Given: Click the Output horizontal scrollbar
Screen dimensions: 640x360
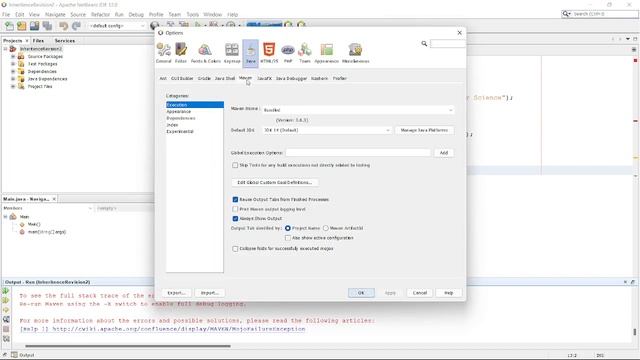Looking at the screenshot, I should click(x=128, y=346).
